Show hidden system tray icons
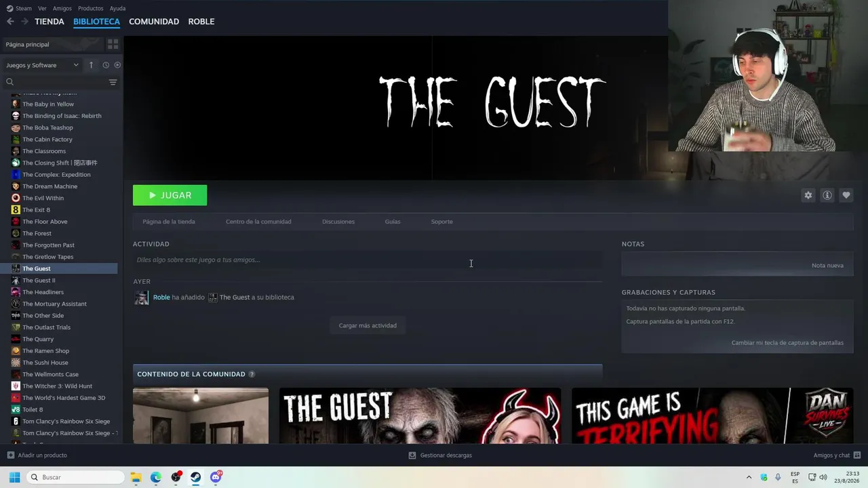Image resolution: width=868 pixels, height=488 pixels. tap(749, 477)
